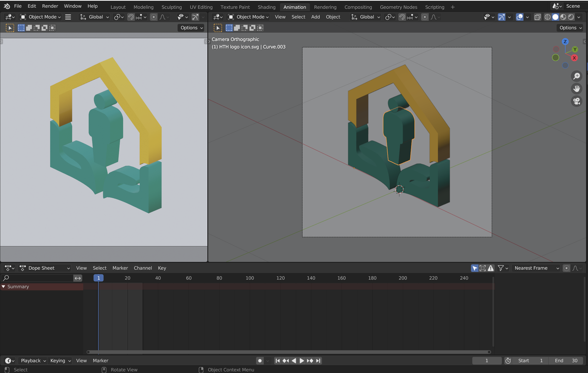Image resolution: width=588 pixels, height=373 pixels.
Task: Open the Dope Sheet Key menu
Action: 162,268
